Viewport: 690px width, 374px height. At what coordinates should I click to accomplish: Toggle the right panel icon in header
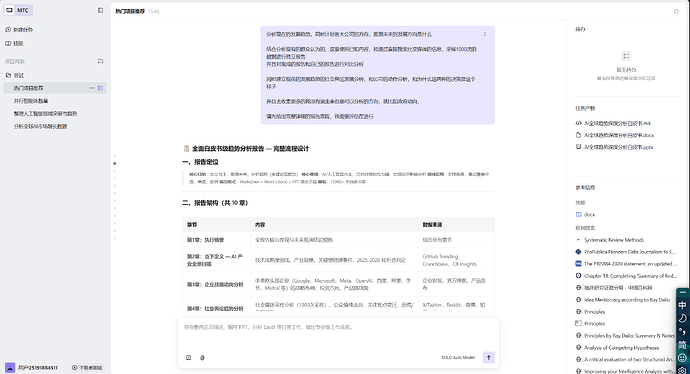tap(676, 11)
